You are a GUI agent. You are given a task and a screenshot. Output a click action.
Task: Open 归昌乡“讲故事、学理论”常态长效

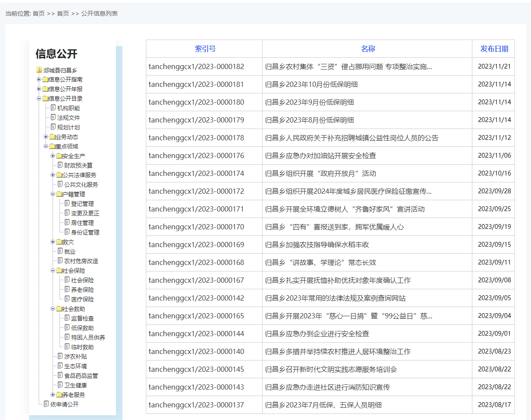[x=320, y=262]
